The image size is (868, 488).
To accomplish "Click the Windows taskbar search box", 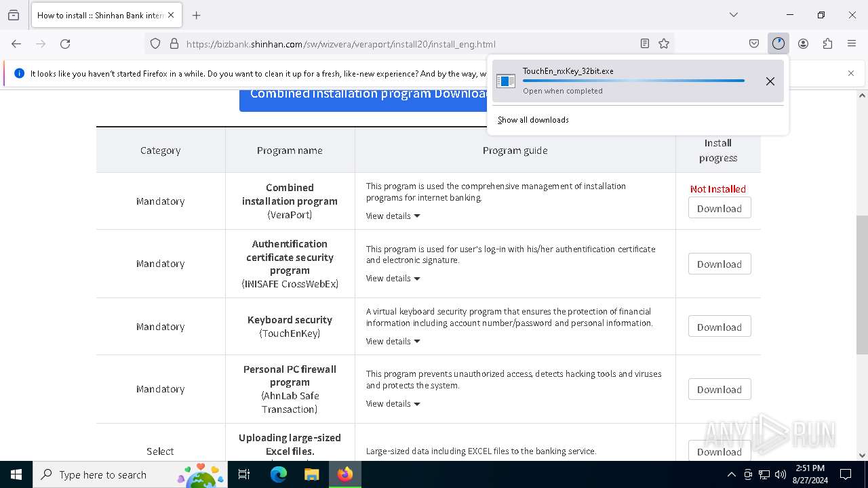I will 130,474.
